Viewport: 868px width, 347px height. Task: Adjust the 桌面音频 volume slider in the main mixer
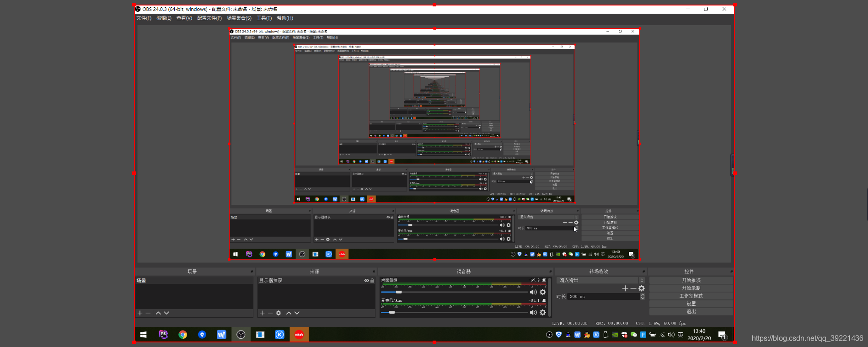coord(454,292)
